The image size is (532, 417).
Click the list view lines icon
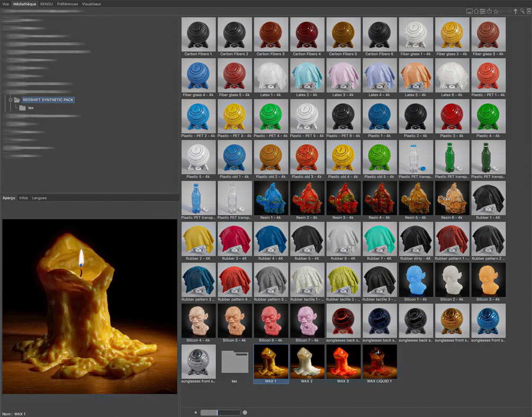(482, 11)
